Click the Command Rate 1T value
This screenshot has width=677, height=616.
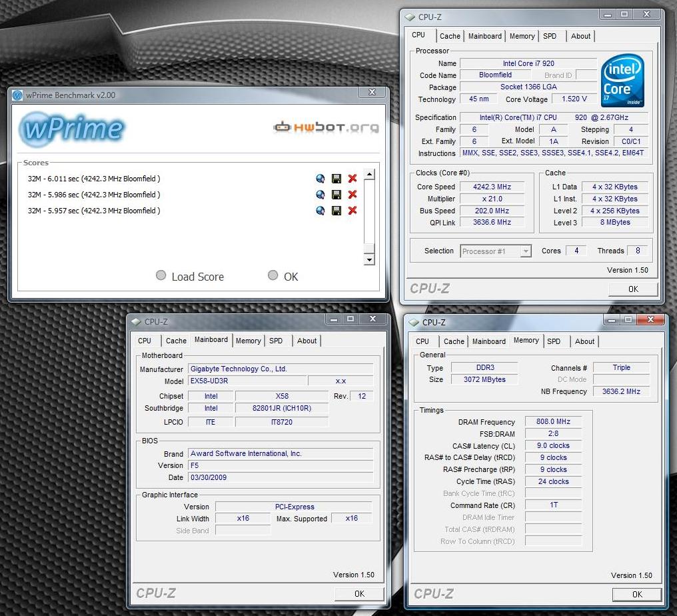[x=553, y=505]
